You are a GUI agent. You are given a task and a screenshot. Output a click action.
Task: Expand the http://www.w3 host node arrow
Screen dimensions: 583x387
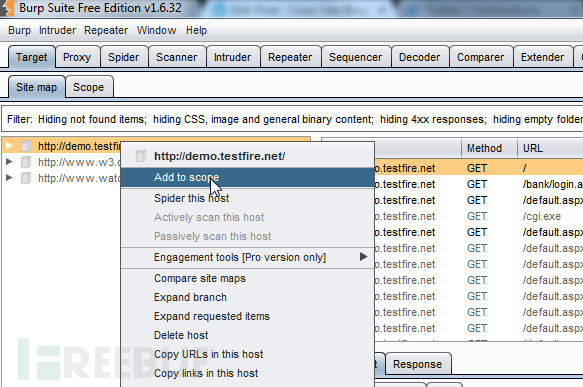click(x=9, y=162)
